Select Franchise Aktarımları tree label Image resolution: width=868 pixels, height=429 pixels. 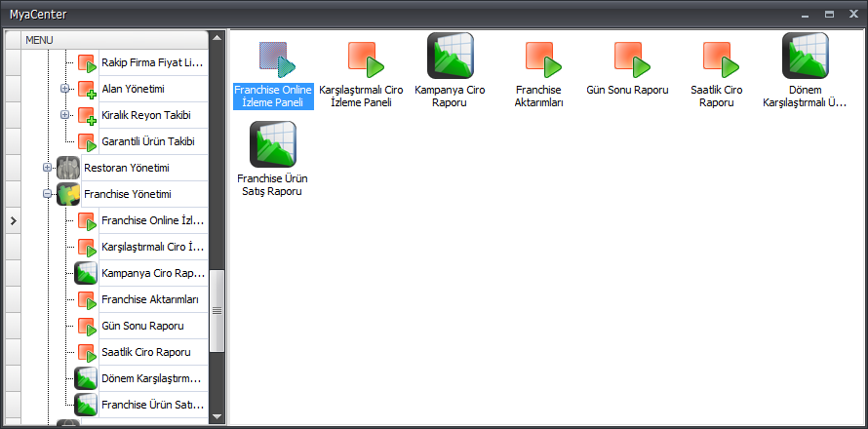(x=150, y=299)
